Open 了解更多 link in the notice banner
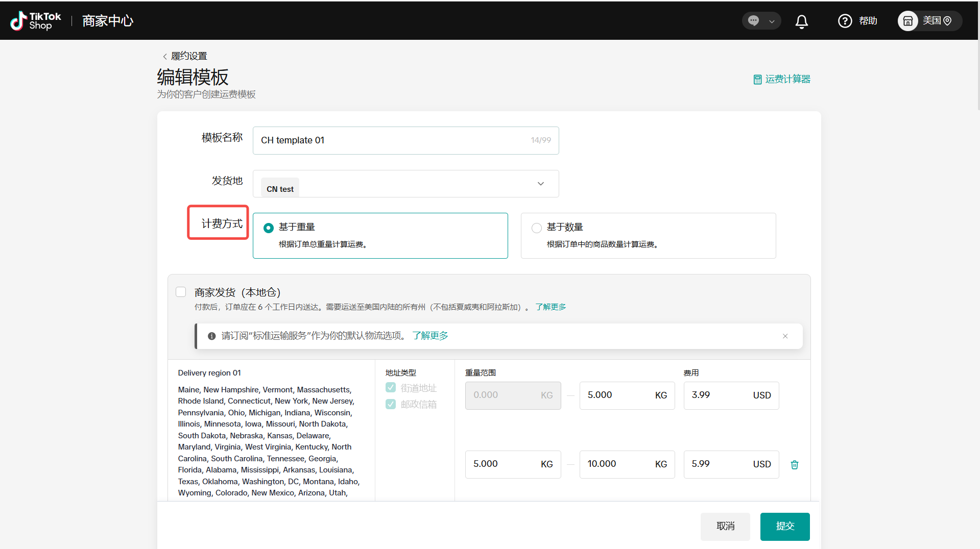 430,336
